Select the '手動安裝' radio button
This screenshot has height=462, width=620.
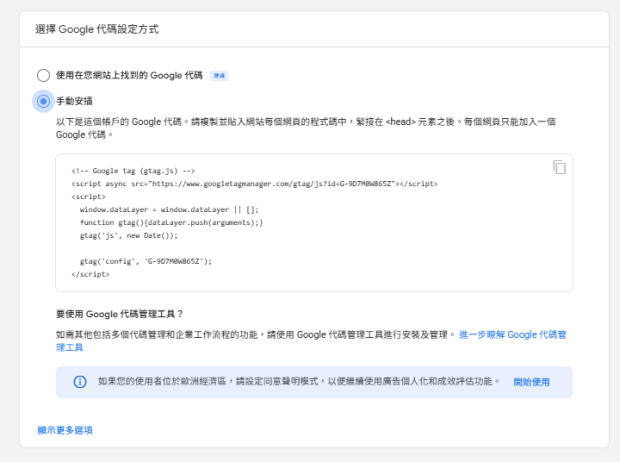[x=43, y=101]
